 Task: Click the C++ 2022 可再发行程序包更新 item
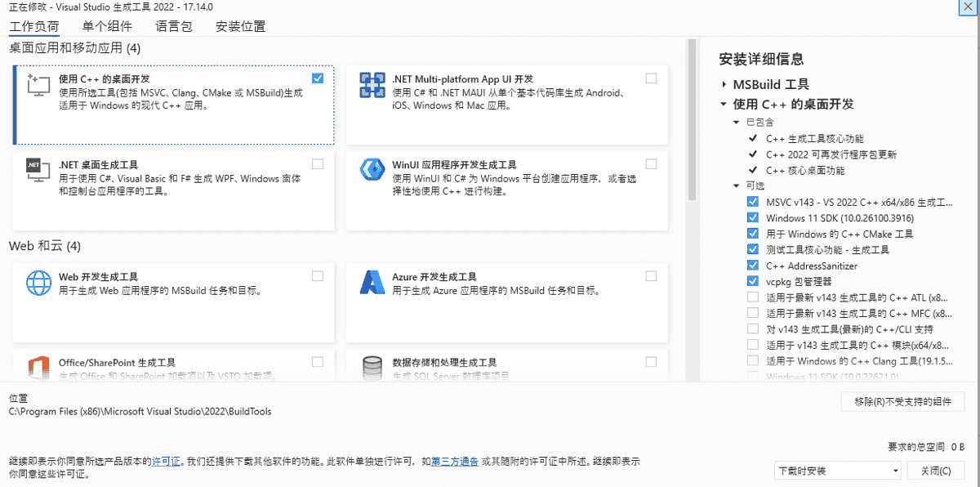point(831,154)
